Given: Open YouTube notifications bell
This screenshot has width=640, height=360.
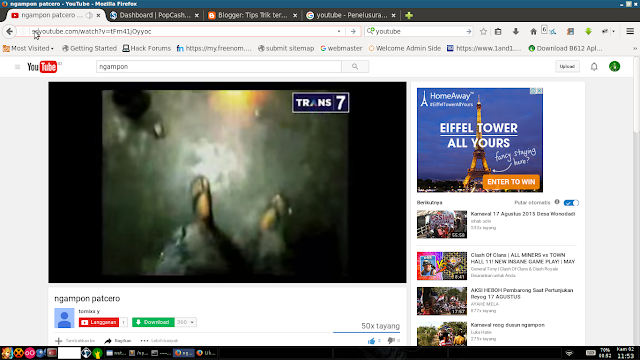Looking at the screenshot, I should tap(594, 67).
